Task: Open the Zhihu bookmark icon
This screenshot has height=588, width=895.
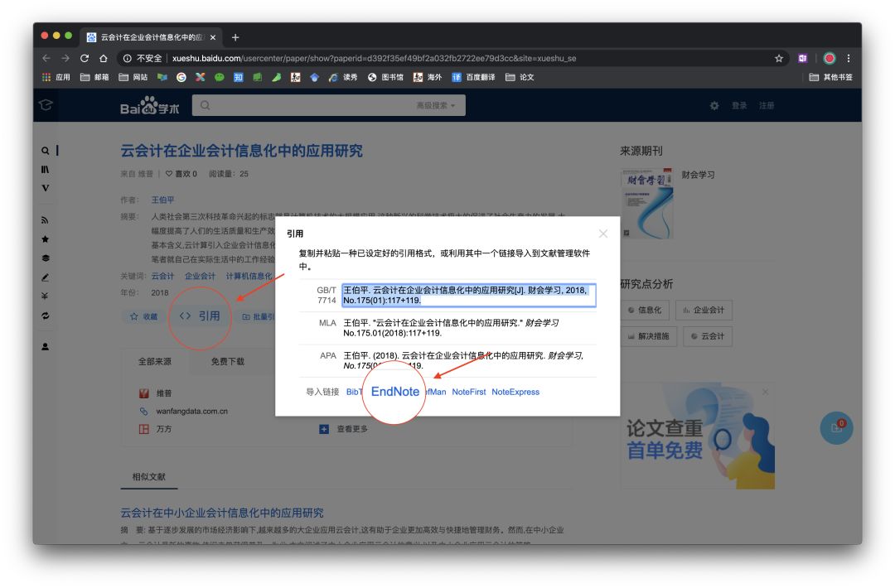Action: 239,77
